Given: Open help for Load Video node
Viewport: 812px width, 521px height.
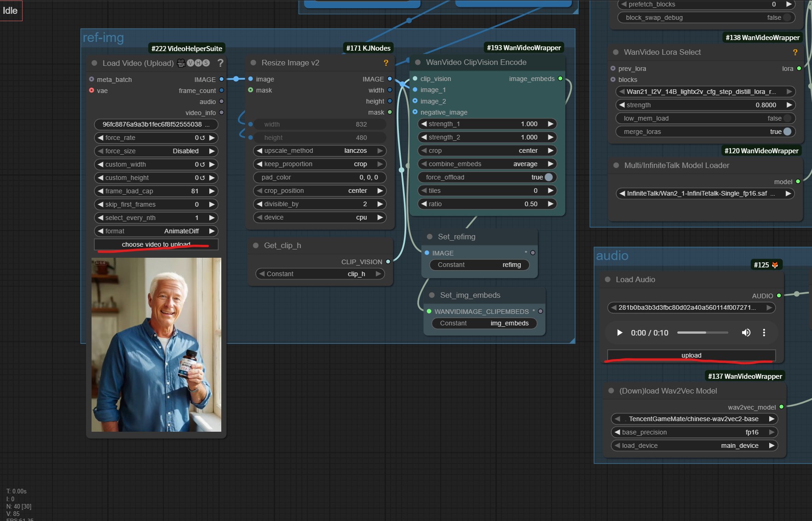Looking at the screenshot, I should click(220, 63).
